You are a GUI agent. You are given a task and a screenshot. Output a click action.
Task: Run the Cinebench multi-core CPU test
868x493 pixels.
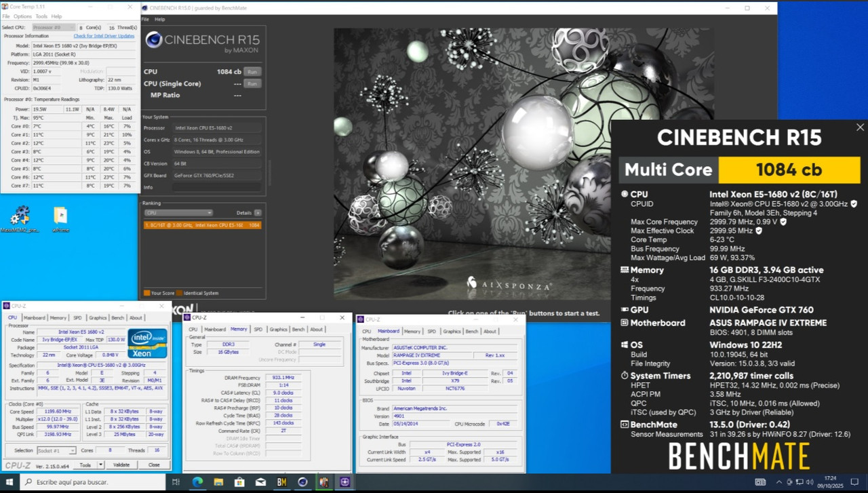(x=252, y=71)
